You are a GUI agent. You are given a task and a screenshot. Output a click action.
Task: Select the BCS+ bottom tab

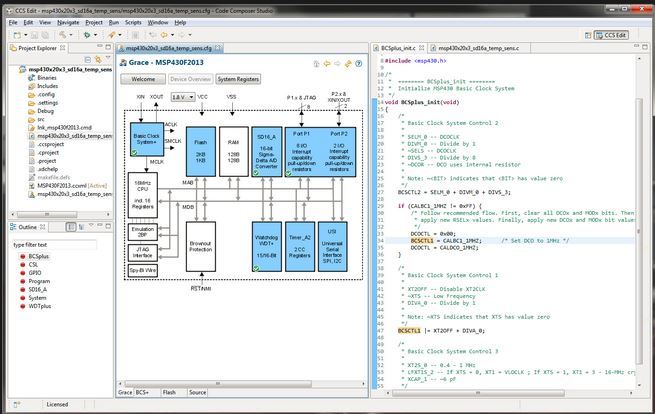coord(144,393)
